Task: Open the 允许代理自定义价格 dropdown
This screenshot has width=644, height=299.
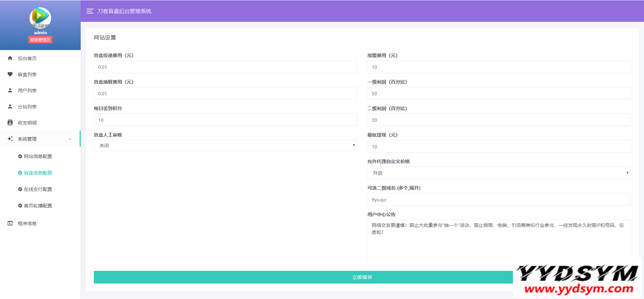Action: (499, 173)
